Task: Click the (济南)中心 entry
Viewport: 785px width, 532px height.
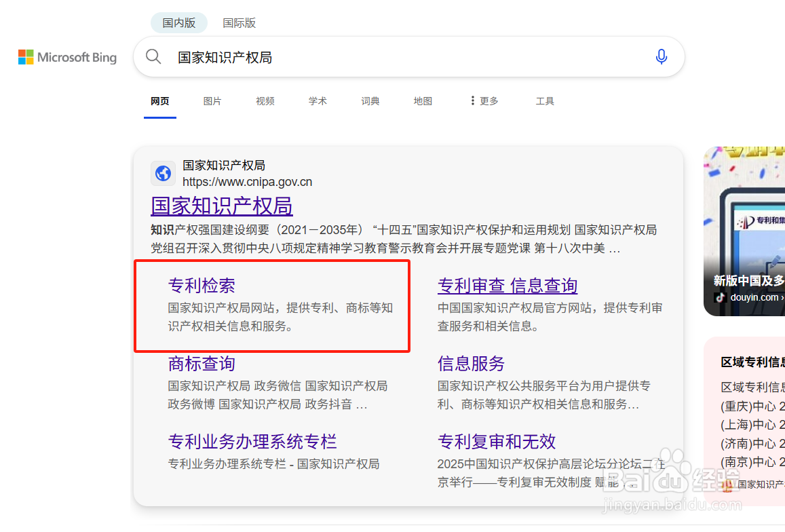Action: click(x=752, y=444)
